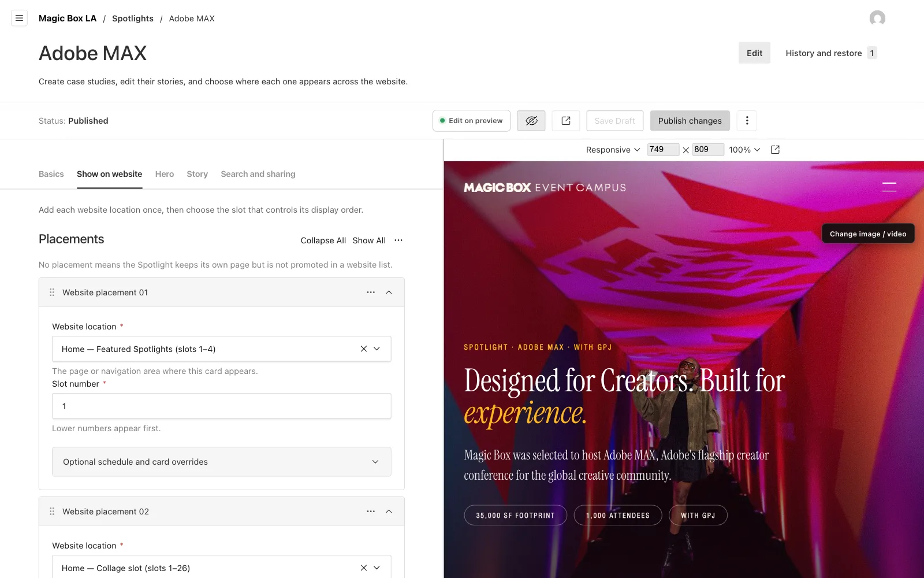Collapse Website placement 01 panel
The height and width of the screenshot is (578, 924).
389,292
